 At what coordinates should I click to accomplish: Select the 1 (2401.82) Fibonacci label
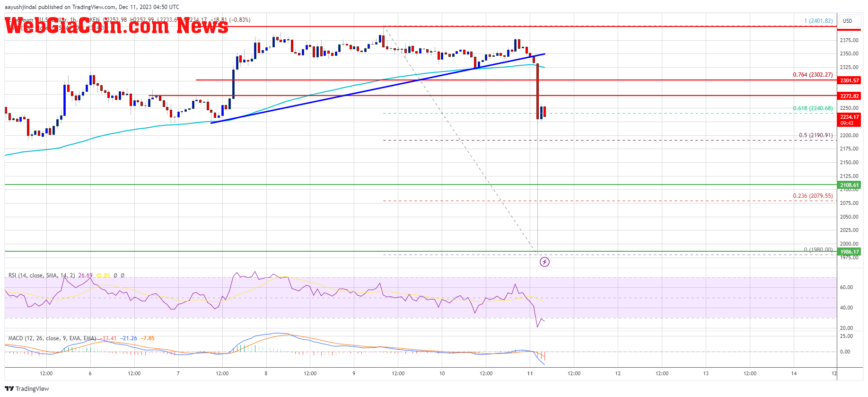pos(818,21)
